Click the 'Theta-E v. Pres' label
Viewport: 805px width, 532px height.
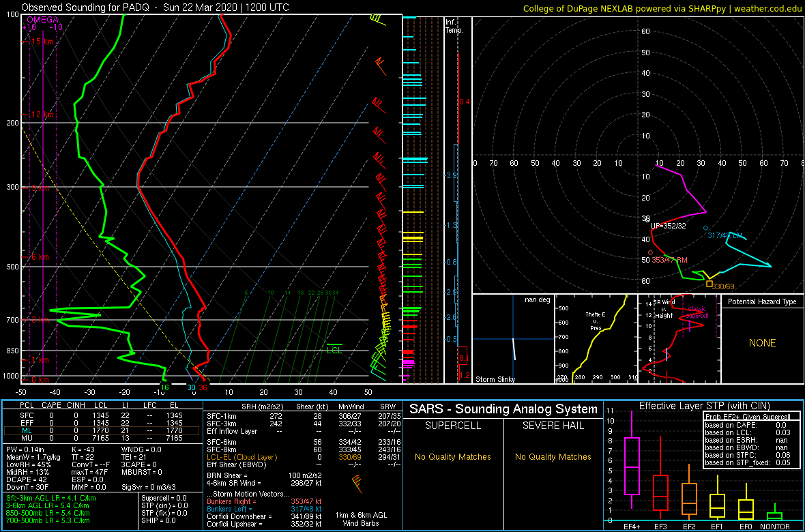596,321
